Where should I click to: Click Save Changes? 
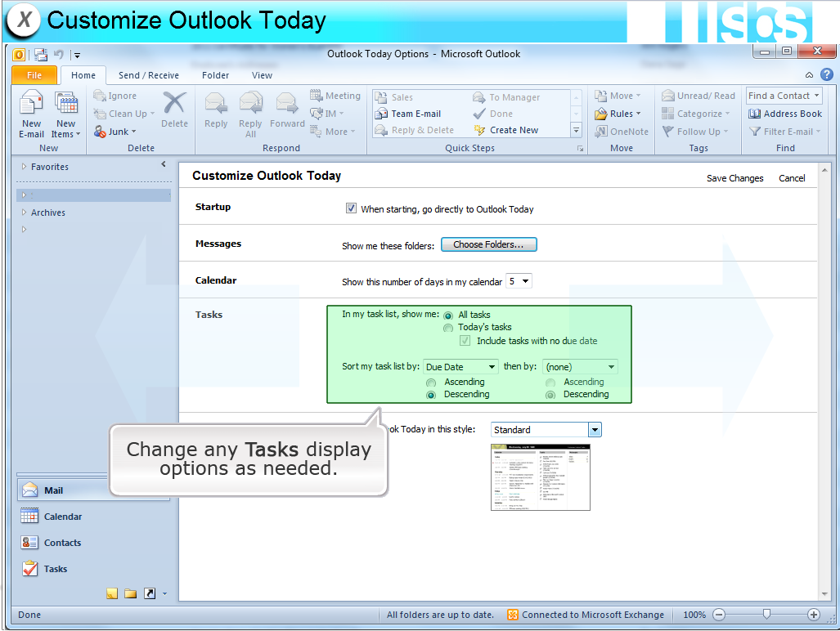pos(734,178)
